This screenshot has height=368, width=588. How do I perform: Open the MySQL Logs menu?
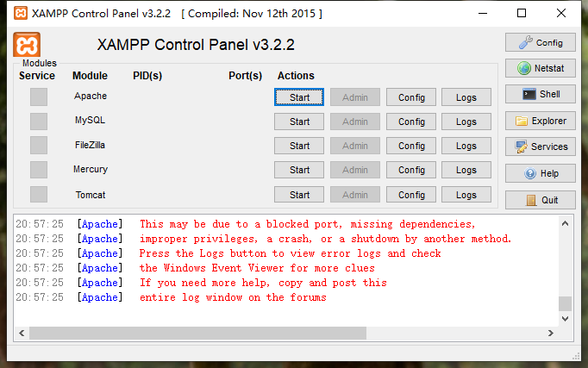[466, 122]
